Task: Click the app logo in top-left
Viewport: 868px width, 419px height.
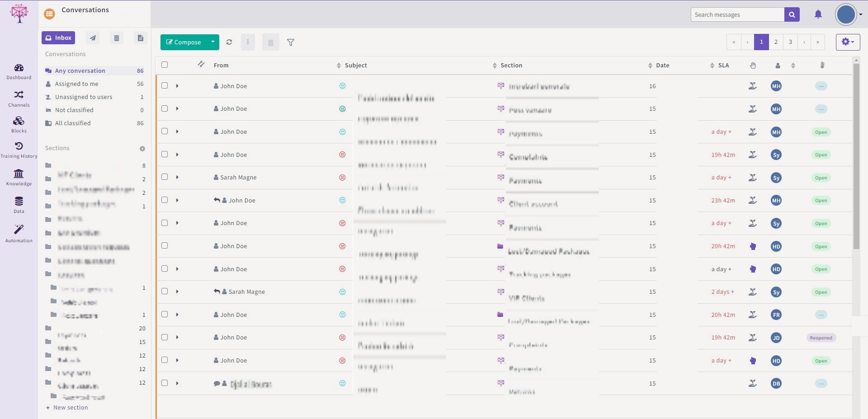Action: (x=19, y=14)
